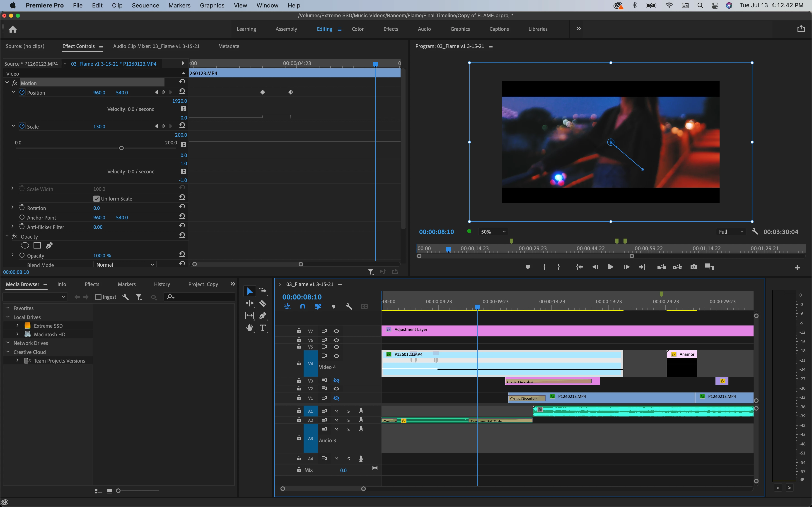
Task: Click the Export Frame camera icon
Action: coord(694,267)
